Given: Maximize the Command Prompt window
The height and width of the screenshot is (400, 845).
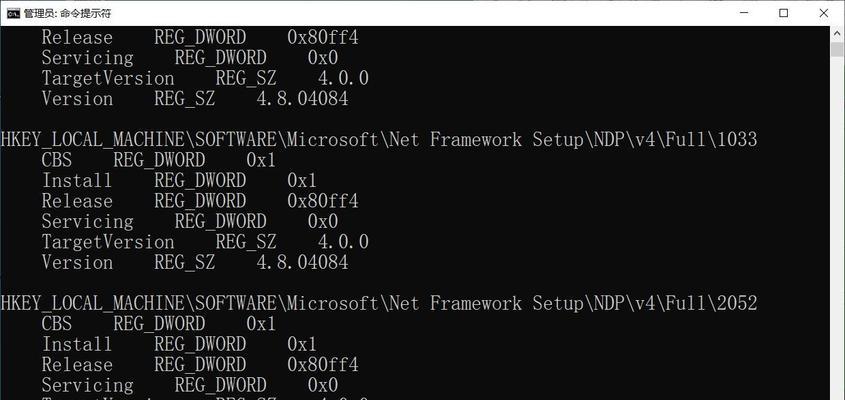Looking at the screenshot, I should click(x=784, y=13).
